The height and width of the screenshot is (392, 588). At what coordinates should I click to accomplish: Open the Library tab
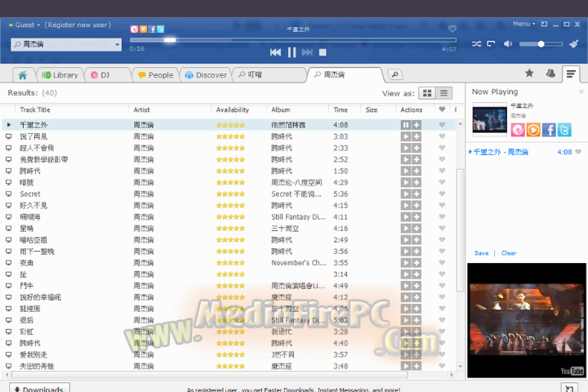point(60,75)
